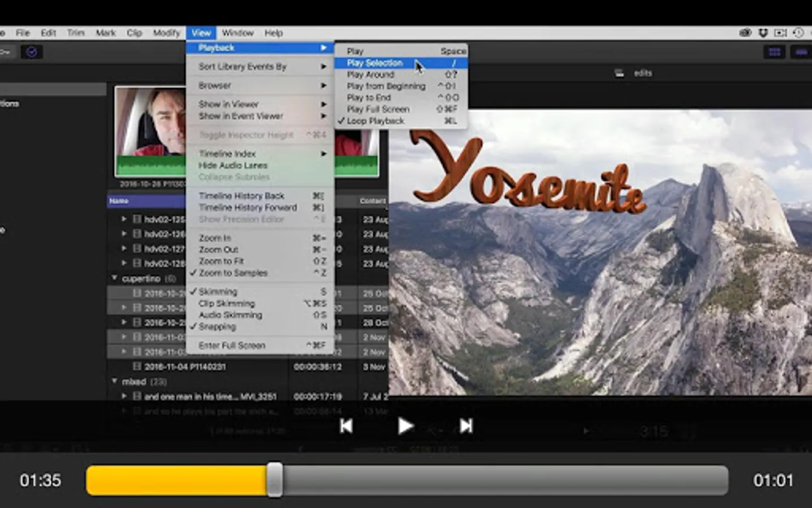Click the grid layout icon in toolbar
The height and width of the screenshot is (508, 812).
(x=774, y=52)
